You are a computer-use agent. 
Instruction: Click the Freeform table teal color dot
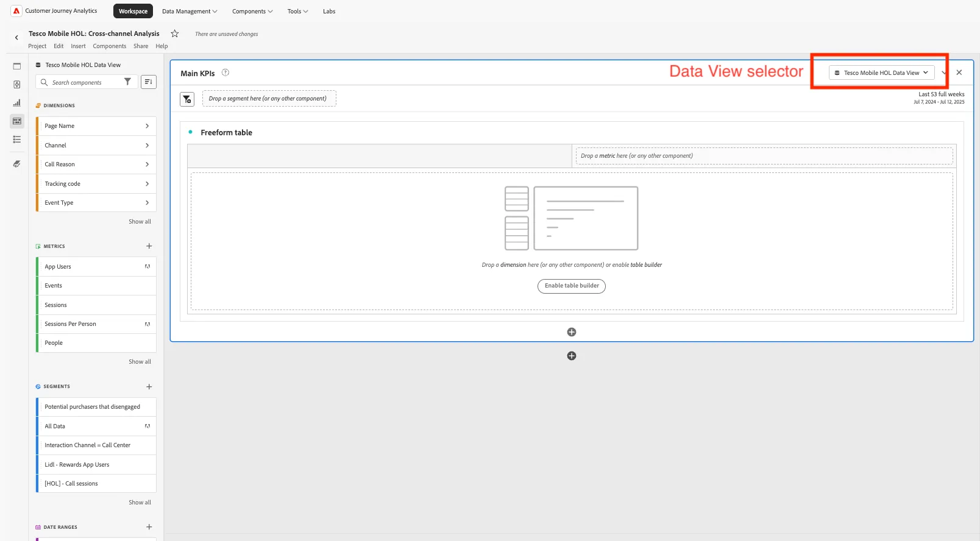191,132
